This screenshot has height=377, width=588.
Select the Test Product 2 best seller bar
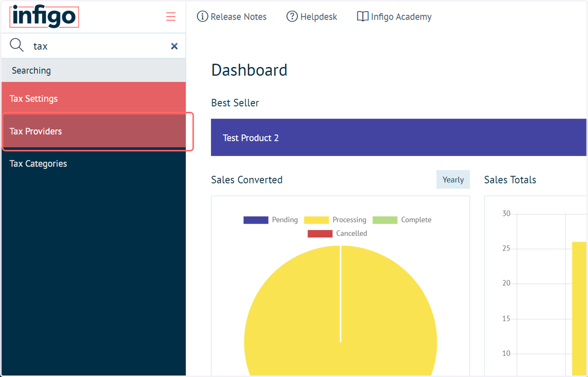398,137
